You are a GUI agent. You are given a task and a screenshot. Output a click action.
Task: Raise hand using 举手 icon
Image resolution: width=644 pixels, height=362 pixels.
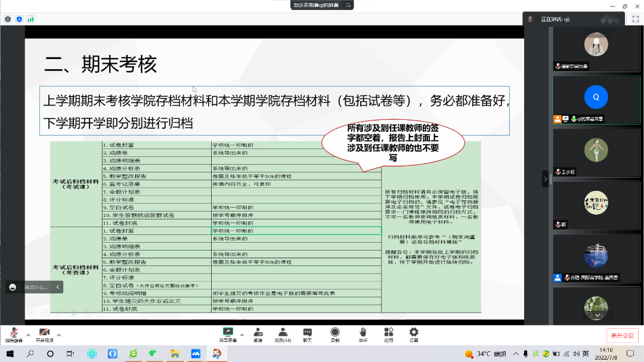tap(363, 335)
